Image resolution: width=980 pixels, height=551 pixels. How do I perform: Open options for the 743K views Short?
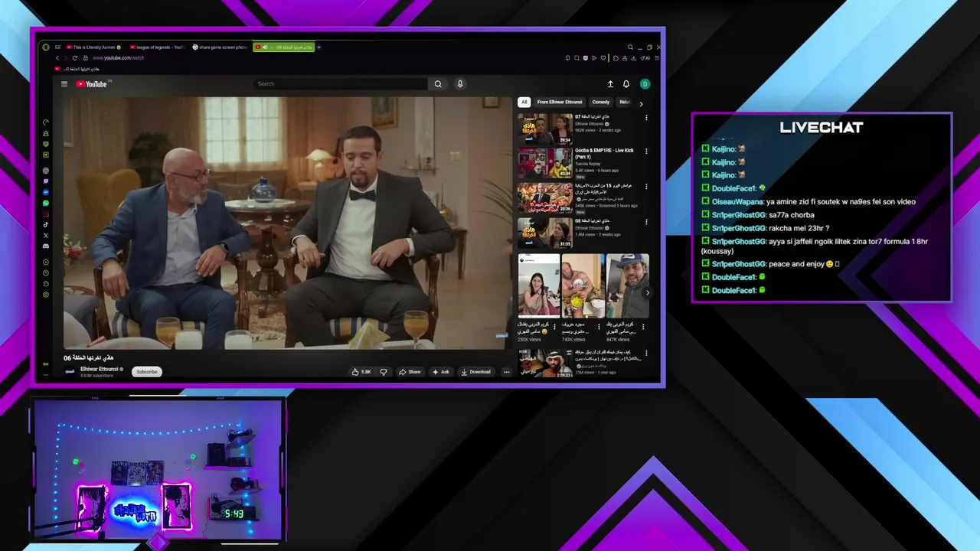(x=599, y=327)
